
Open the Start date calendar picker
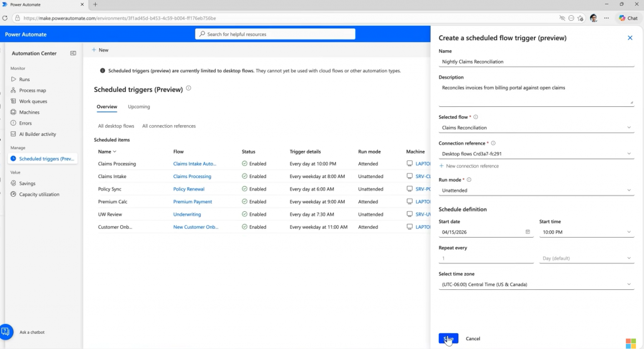pos(528,232)
